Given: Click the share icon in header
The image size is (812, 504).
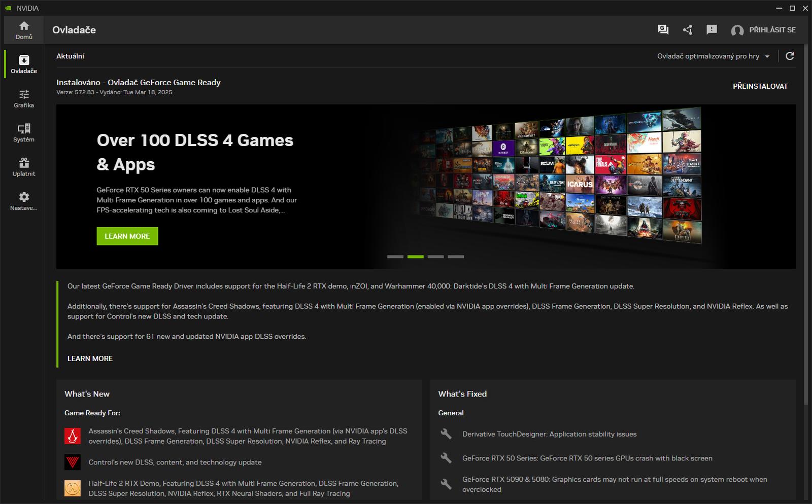Looking at the screenshot, I should (688, 30).
